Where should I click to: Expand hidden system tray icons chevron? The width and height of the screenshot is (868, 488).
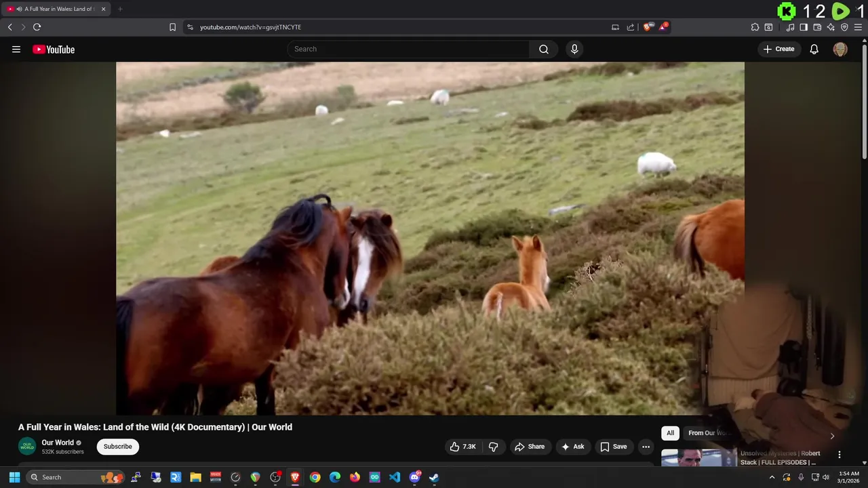(772, 477)
